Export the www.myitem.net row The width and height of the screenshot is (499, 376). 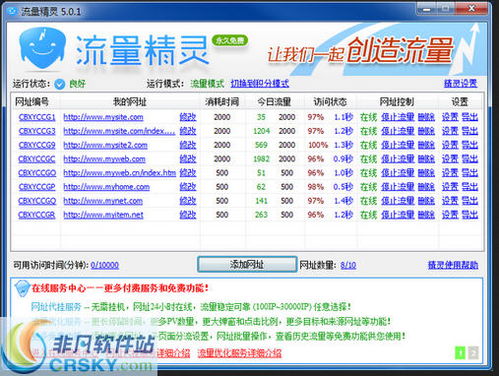(470, 215)
